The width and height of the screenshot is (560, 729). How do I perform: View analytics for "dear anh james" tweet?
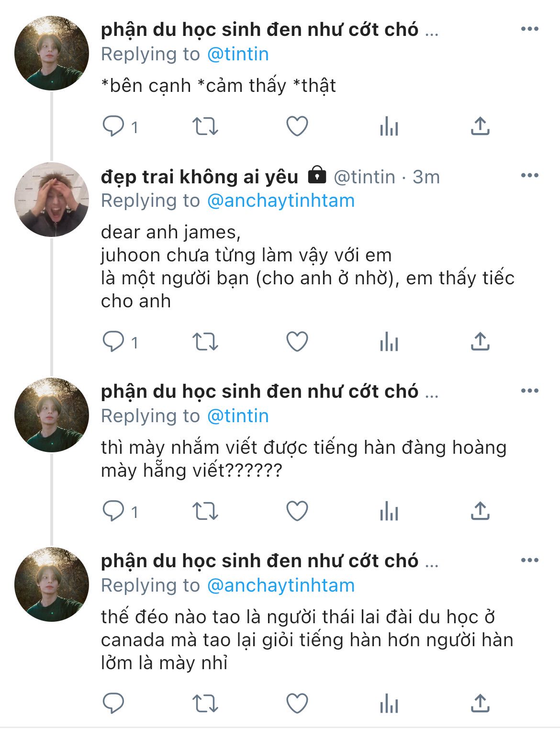(x=389, y=342)
